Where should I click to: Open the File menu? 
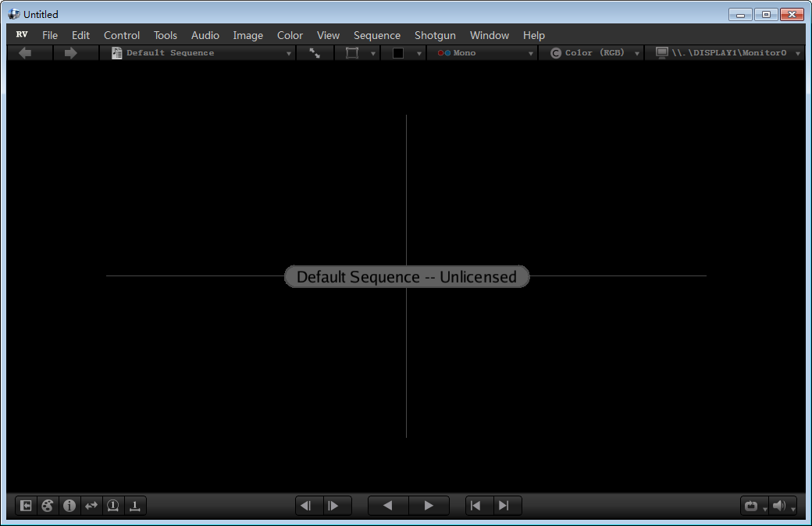[50, 35]
